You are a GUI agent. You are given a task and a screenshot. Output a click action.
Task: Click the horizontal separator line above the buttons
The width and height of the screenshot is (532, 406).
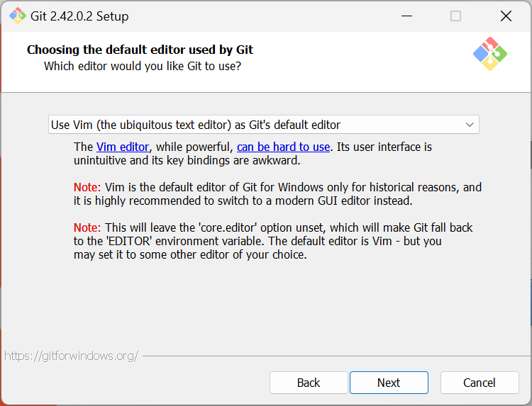point(333,356)
